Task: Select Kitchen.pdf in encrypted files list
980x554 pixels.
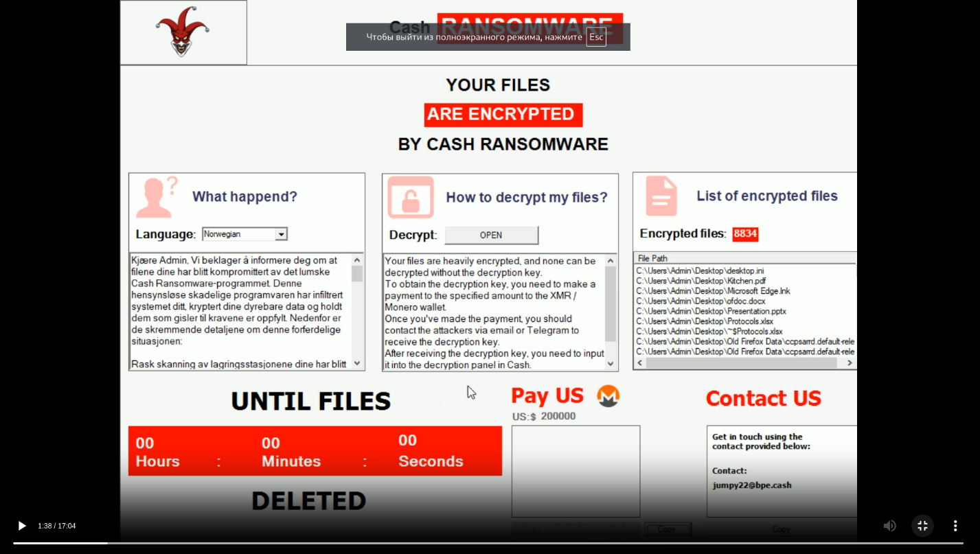Action: coord(700,281)
